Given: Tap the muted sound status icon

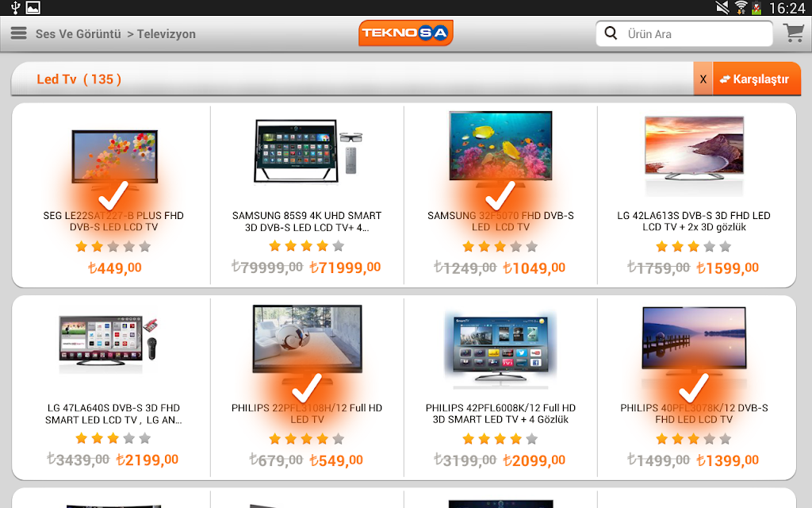Looking at the screenshot, I should coord(722,7).
